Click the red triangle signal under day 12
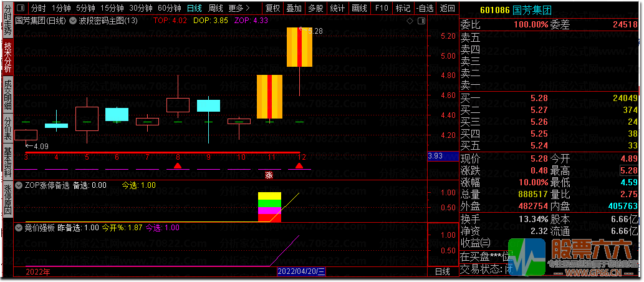644x282 pixels. click(x=300, y=166)
